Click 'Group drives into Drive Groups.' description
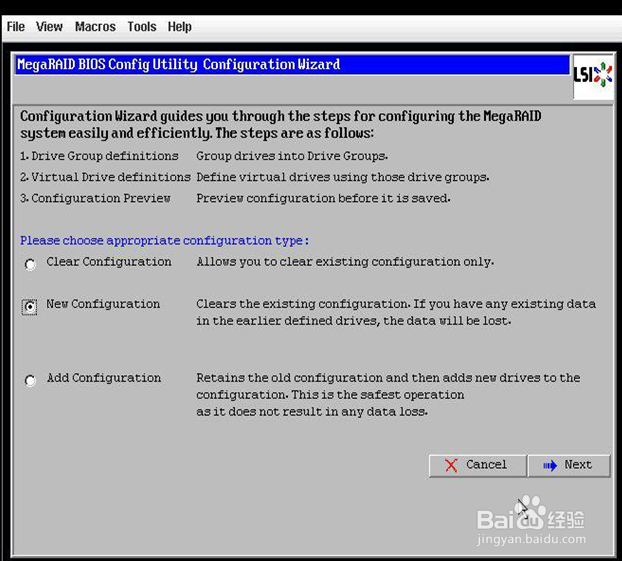 click(x=292, y=156)
